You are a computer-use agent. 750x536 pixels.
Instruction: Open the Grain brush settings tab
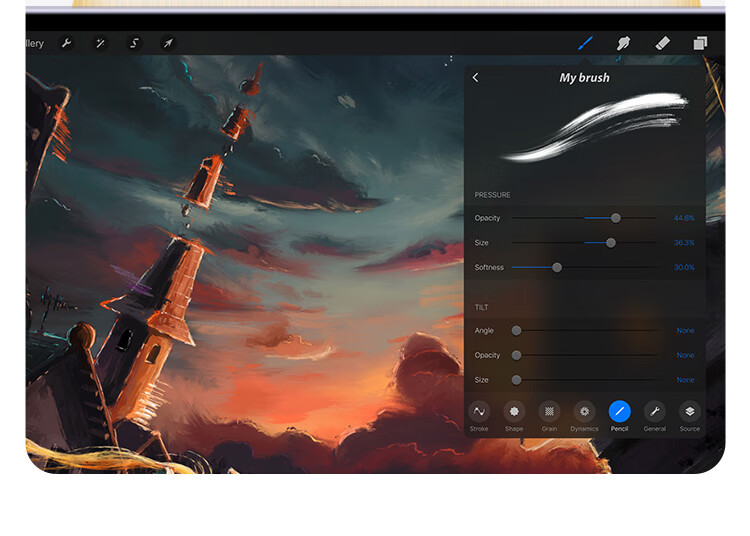point(549,416)
